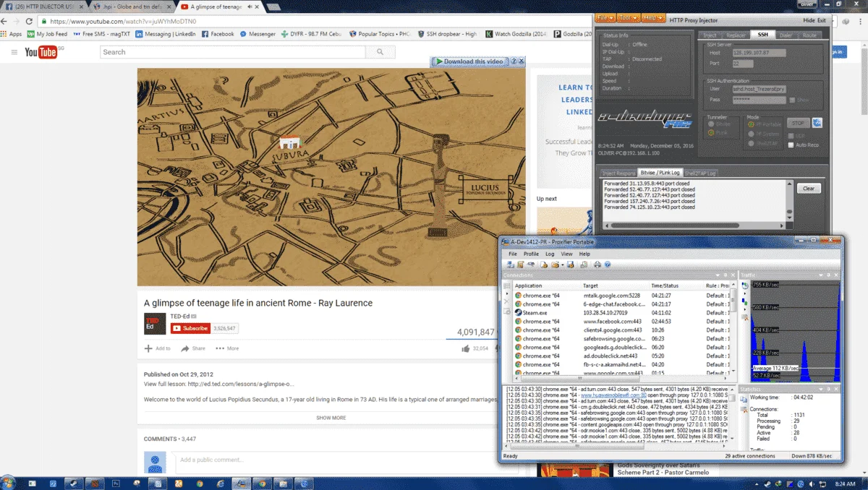This screenshot has width=868, height=490.
Task: Open View menu in Proxifier
Action: [x=566, y=254]
